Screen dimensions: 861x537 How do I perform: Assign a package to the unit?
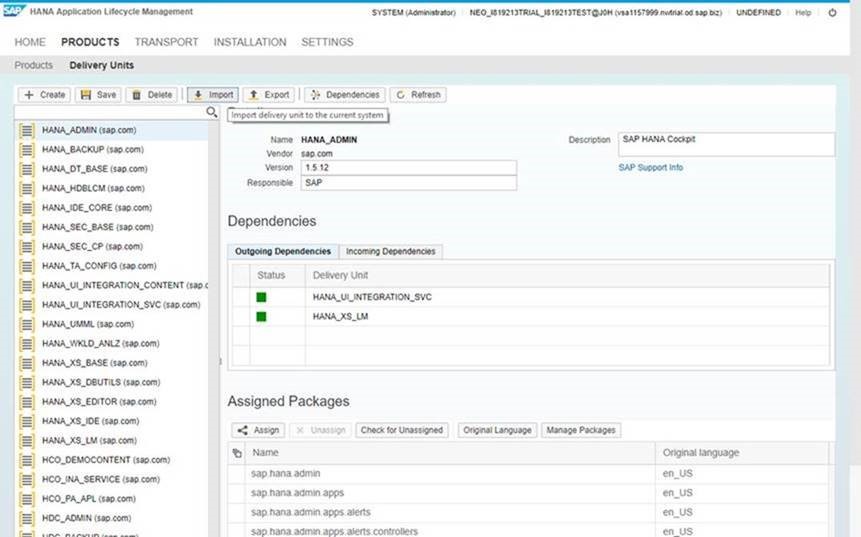[258, 430]
